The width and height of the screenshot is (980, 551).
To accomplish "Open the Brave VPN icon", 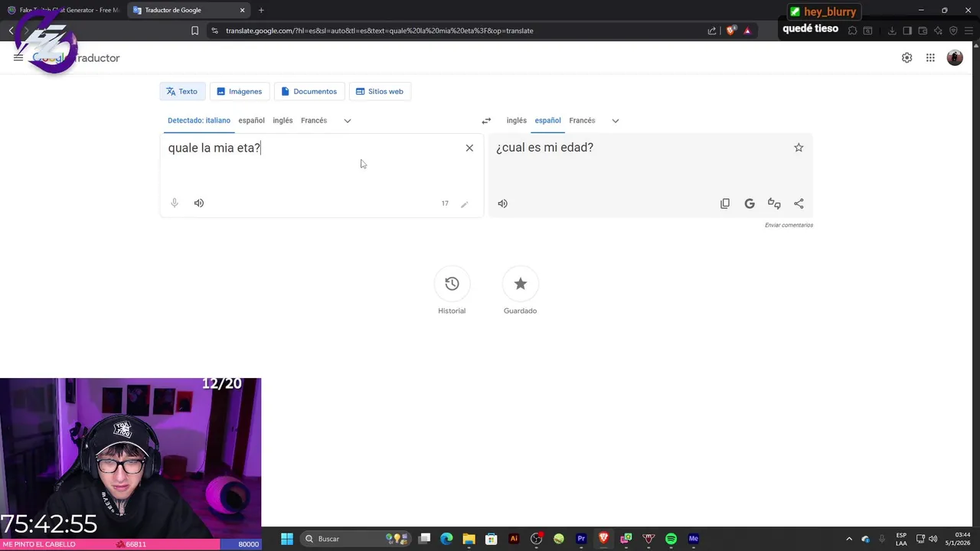I will point(953,31).
